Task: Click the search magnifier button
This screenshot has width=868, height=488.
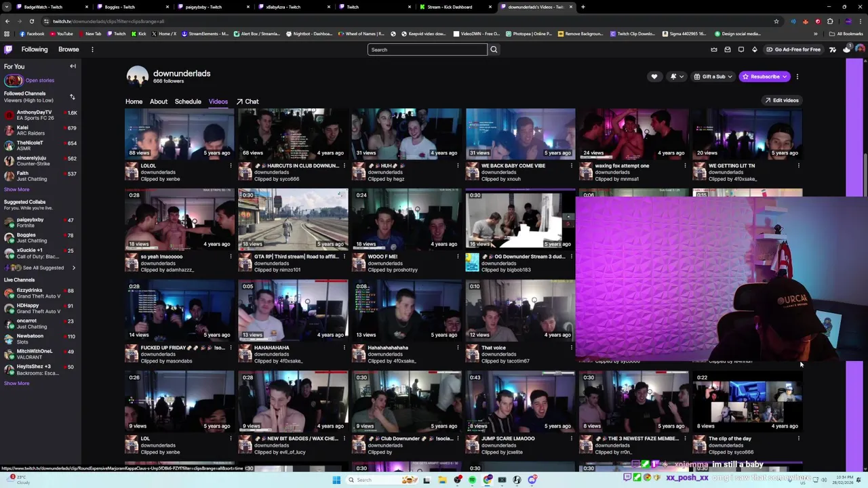Action: (494, 49)
